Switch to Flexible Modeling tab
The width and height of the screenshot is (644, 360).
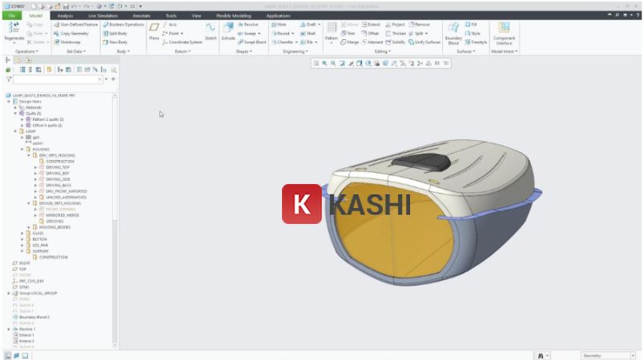tap(233, 15)
